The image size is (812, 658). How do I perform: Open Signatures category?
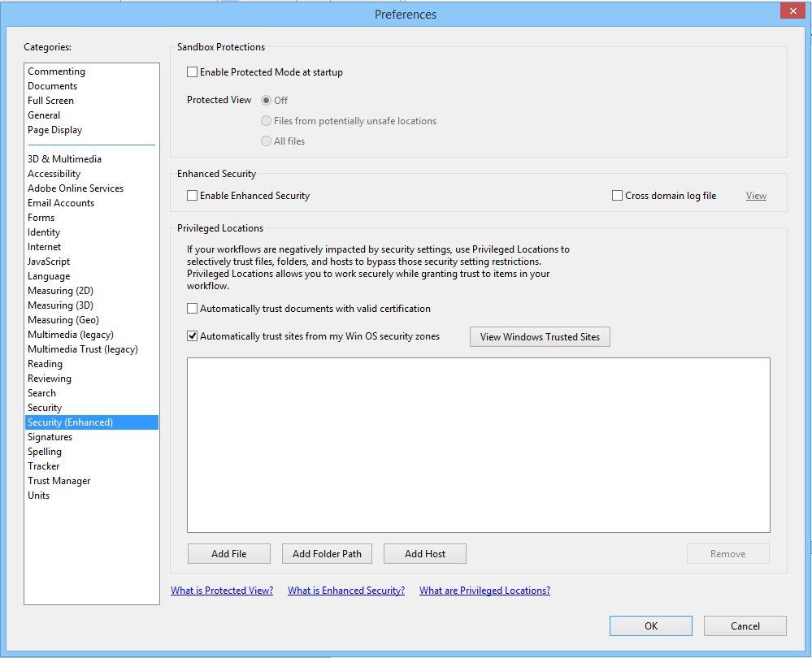point(92,437)
